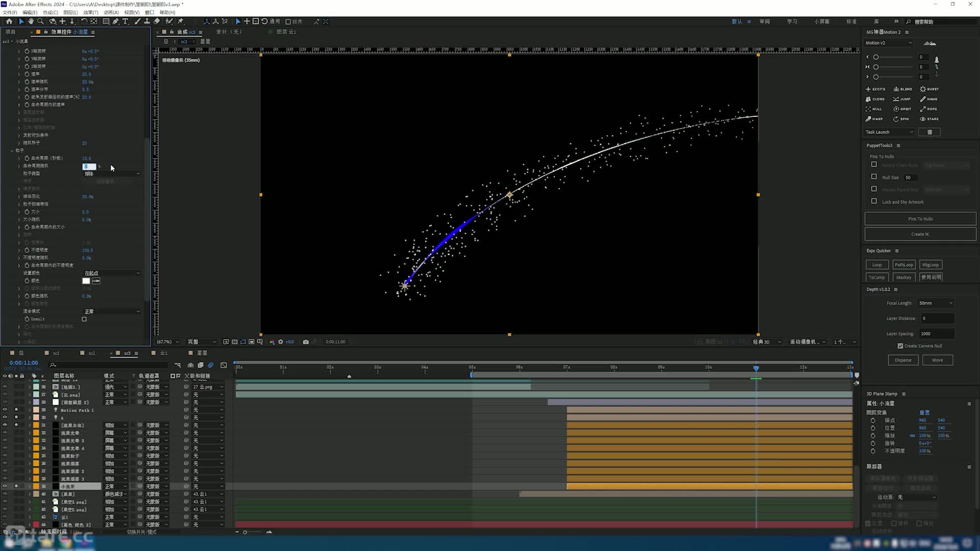This screenshot has width=980, height=551.
Task: Toggle visibility eye of Motion Path 1 layer
Action: (5, 410)
